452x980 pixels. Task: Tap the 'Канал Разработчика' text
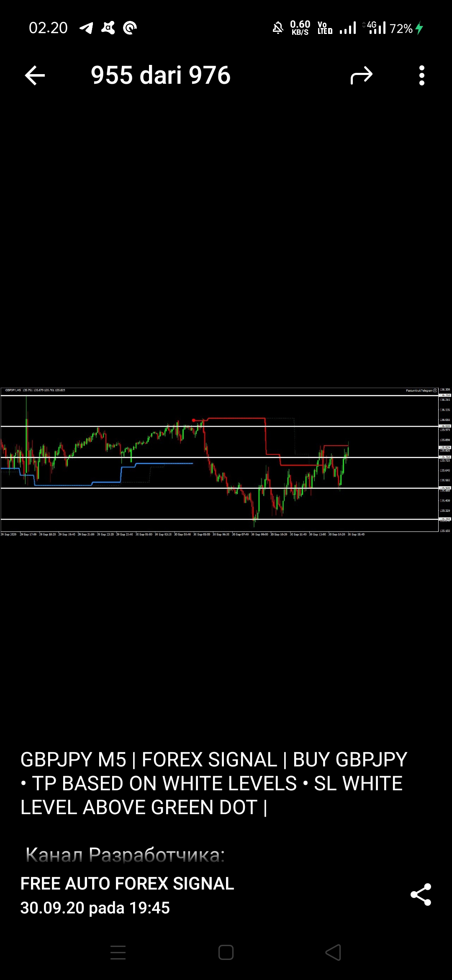[x=125, y=855]
